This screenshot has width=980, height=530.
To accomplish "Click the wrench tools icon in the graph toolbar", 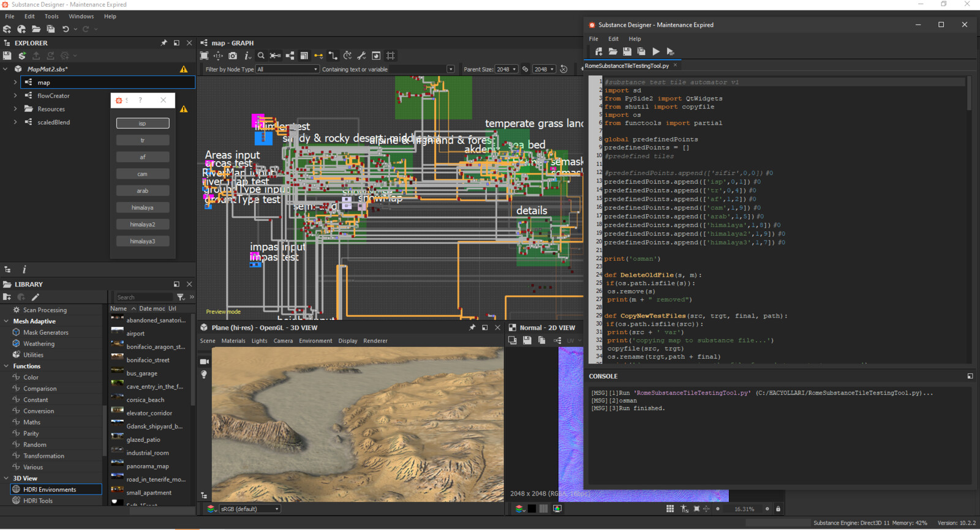I will point(361,56).
